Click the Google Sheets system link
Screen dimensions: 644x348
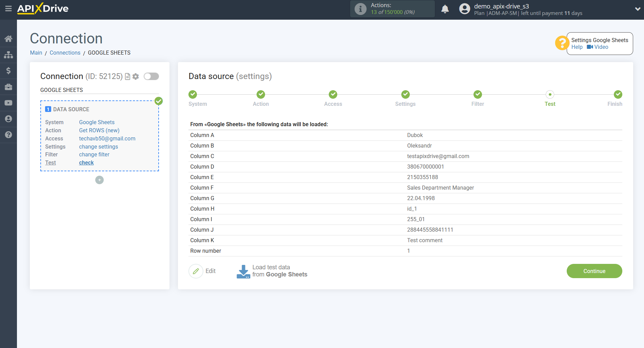click(x=97, y=122)
